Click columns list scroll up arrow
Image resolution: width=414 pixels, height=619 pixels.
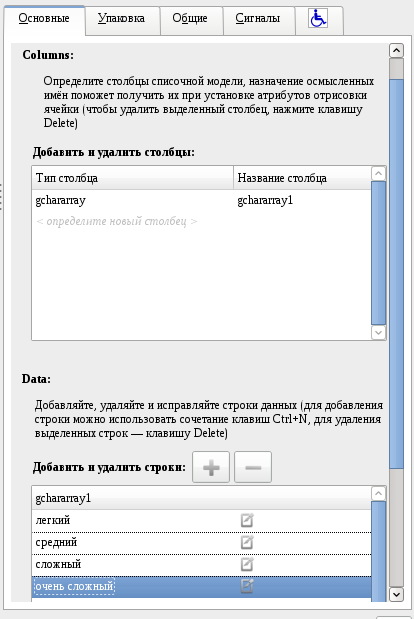pyautogui.click(x=378, y=173)
